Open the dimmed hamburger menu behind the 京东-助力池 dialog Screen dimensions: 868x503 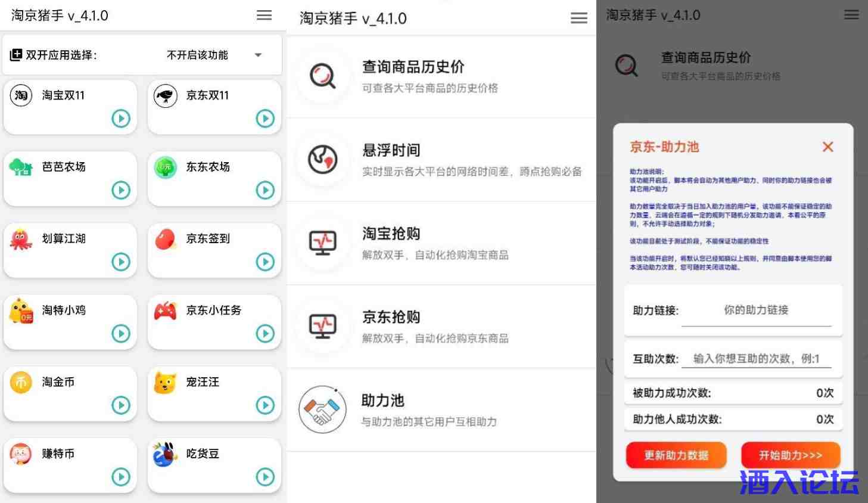851,15
